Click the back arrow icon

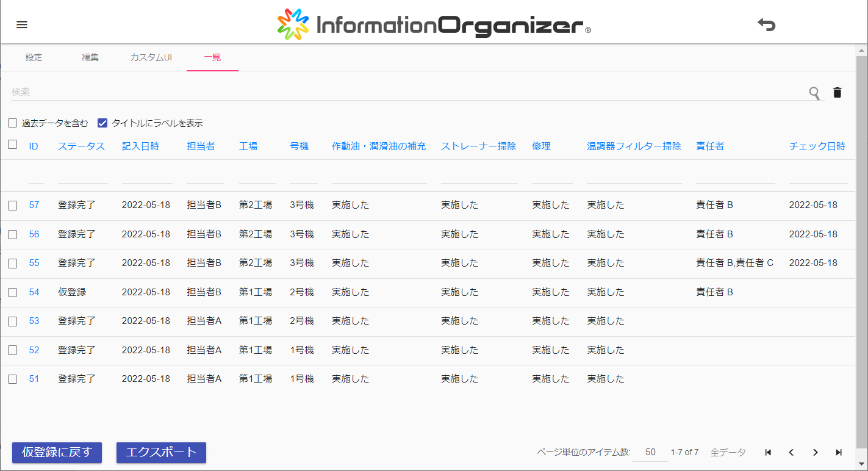point(766,25)
